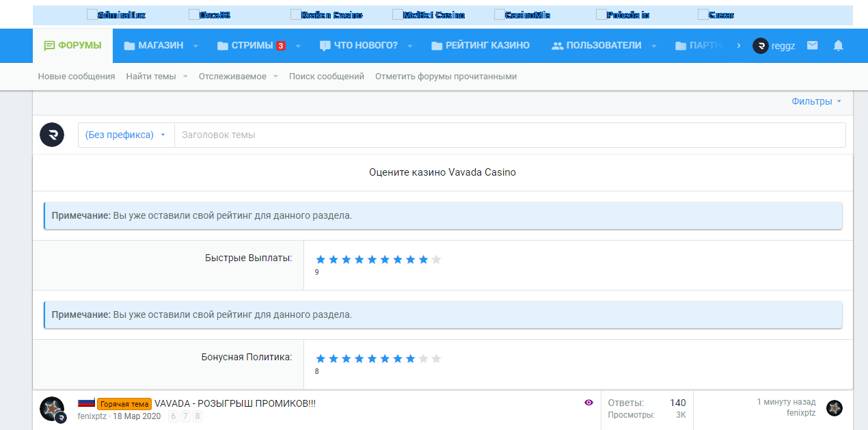Image resolution: width=868 pixels, height=430 pixels.
Task: Click the Поиск сообщений link
Action: (327, 77)
